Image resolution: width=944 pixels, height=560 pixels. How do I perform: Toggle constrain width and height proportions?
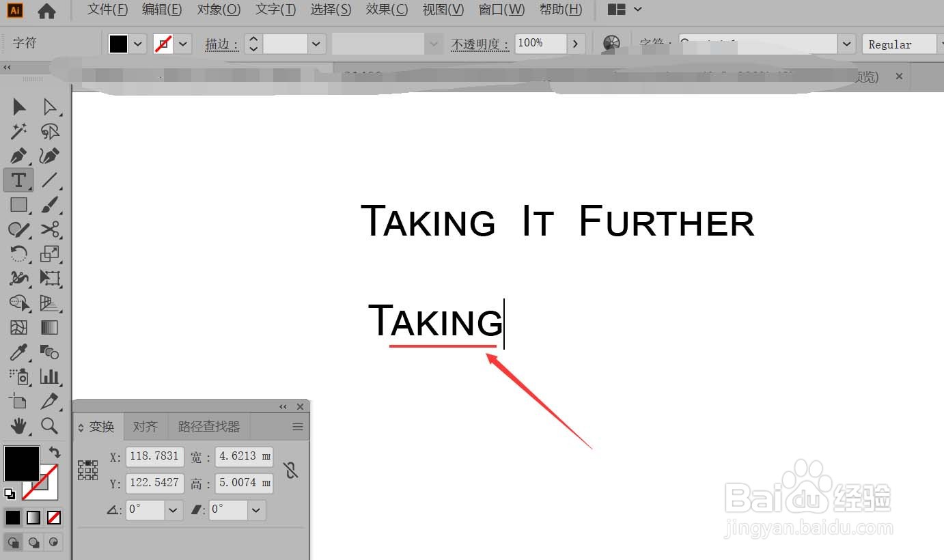pyautogui.click(x=291, y=470)
